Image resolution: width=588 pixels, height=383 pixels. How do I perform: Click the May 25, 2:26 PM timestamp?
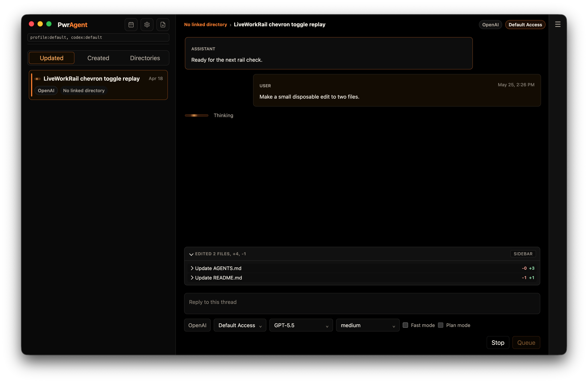pos(516,85)
